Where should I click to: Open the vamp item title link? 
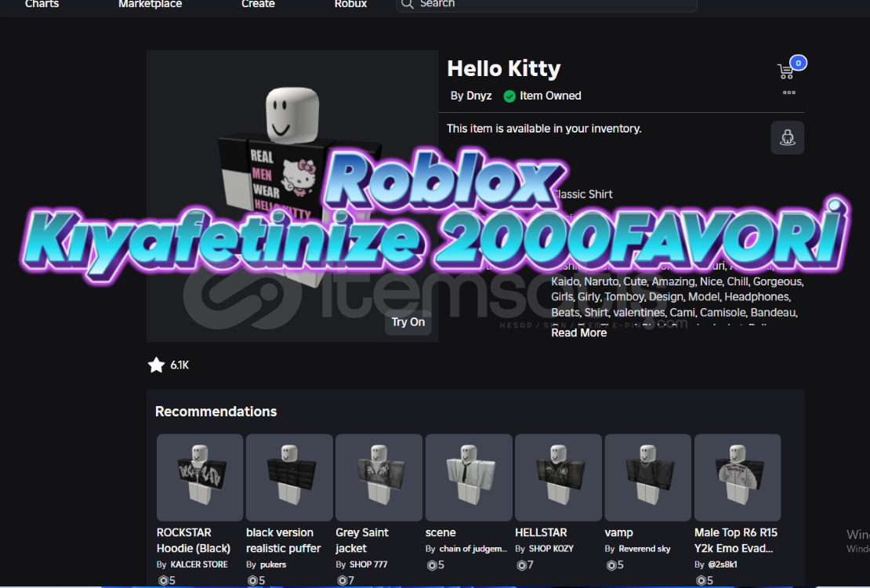(x=618, y=532)
